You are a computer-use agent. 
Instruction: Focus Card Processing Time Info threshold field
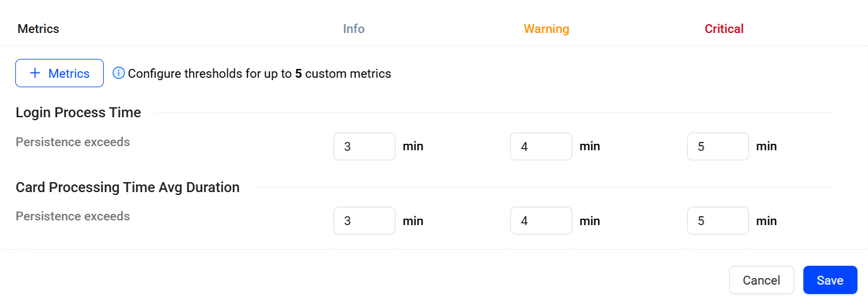(x=364, y=220)
